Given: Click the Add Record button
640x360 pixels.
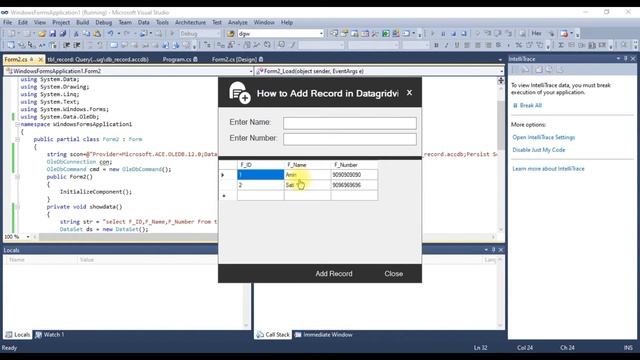Looking at the screenshot, I should pyautogui.click(x=333, y=274).
